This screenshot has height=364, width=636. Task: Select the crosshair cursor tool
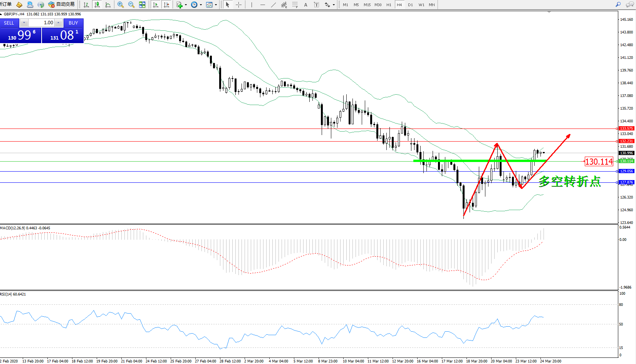(238, 5)
